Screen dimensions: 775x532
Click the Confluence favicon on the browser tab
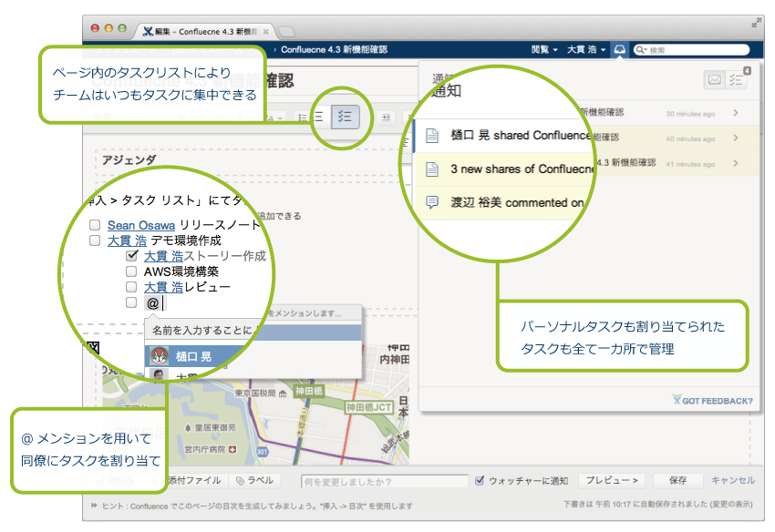(x=148, y=32)
